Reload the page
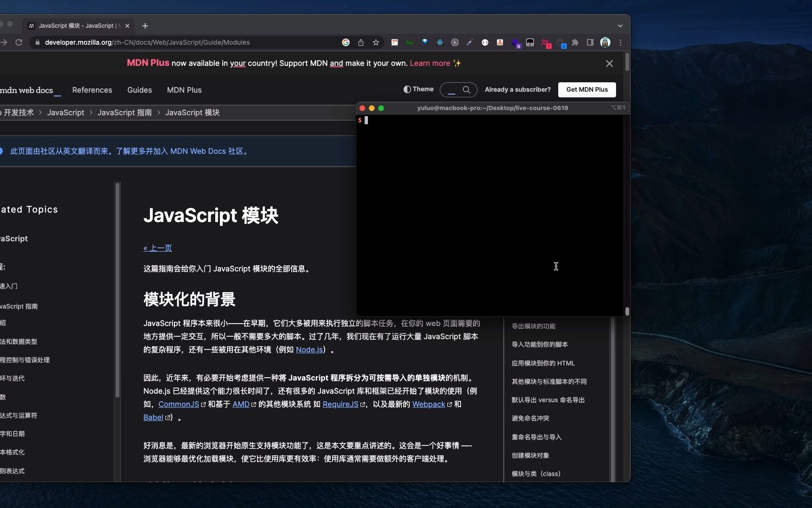 (19, 42)
